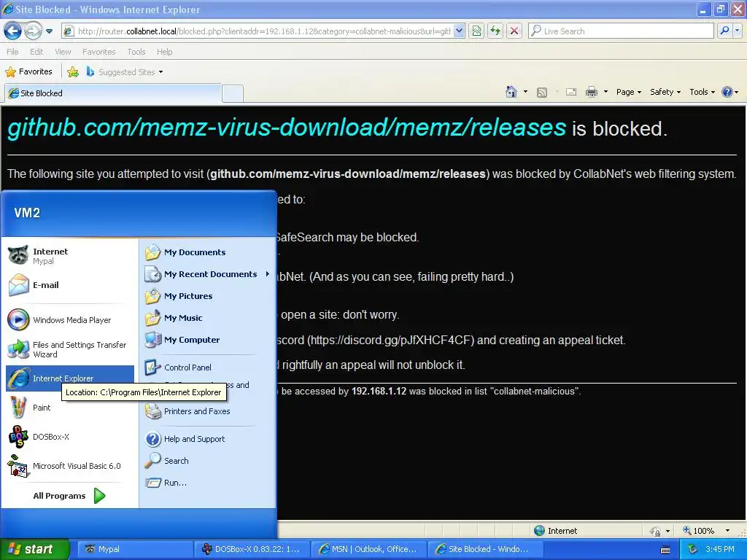Click the Read Mail icon
This screenshot has width=747, height=560.
coord(571,93)
